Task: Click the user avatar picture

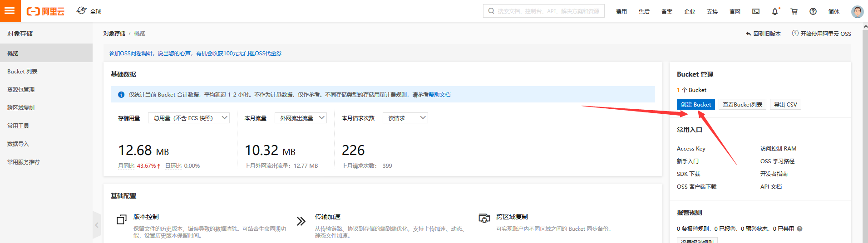Action: [858, 11]
